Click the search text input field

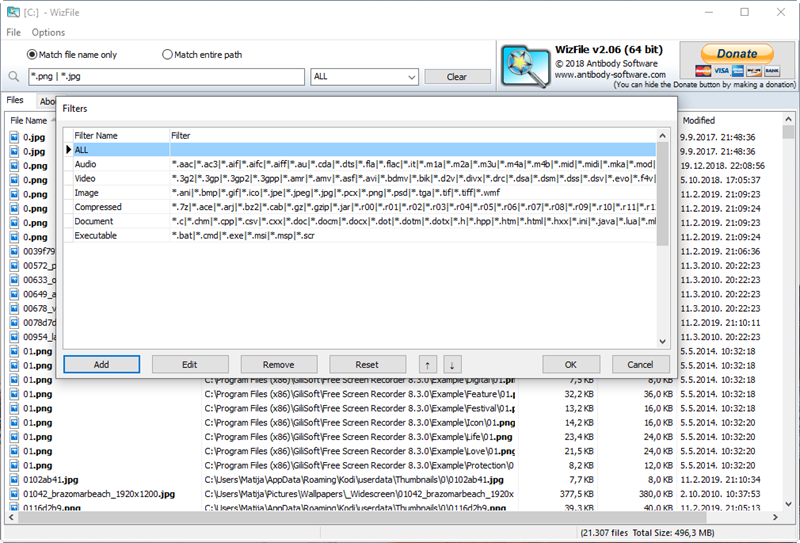[165, 77]
